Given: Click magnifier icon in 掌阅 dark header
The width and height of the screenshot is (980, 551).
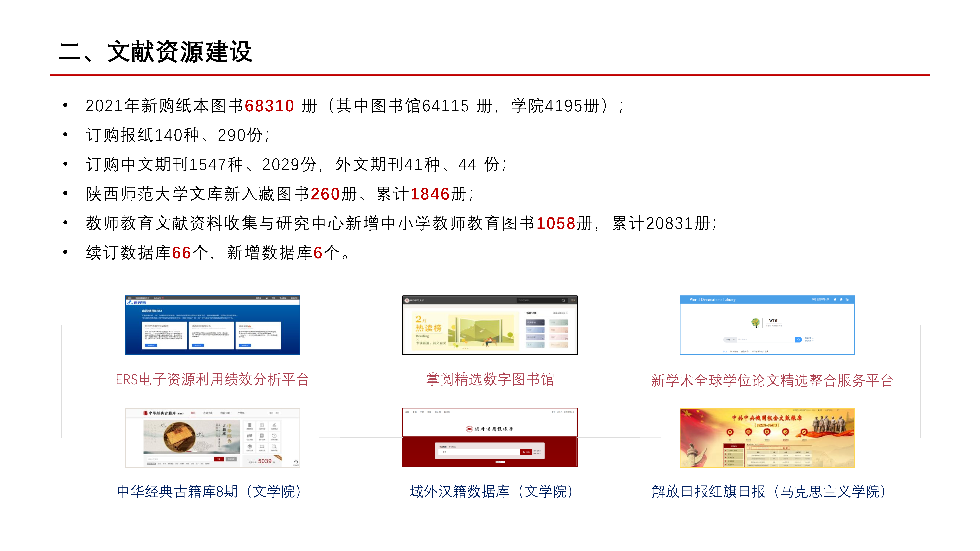Looking at the screenshot, I should (x=563, y=300).
